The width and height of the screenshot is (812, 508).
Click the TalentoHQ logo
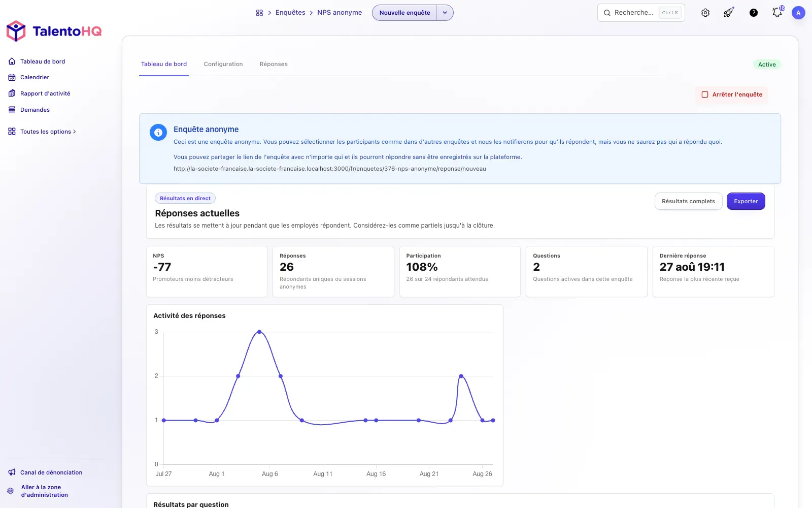(x=54, y=31)
